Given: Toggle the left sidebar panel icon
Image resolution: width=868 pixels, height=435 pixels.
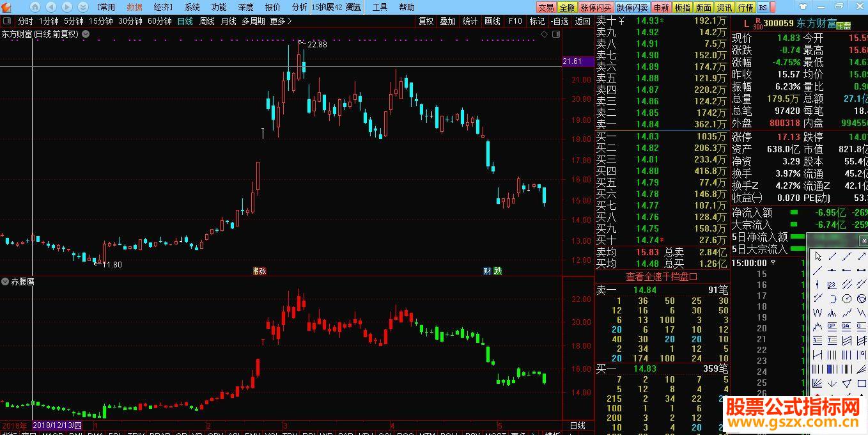Looking at the screenshot, I should click(7, 21).
